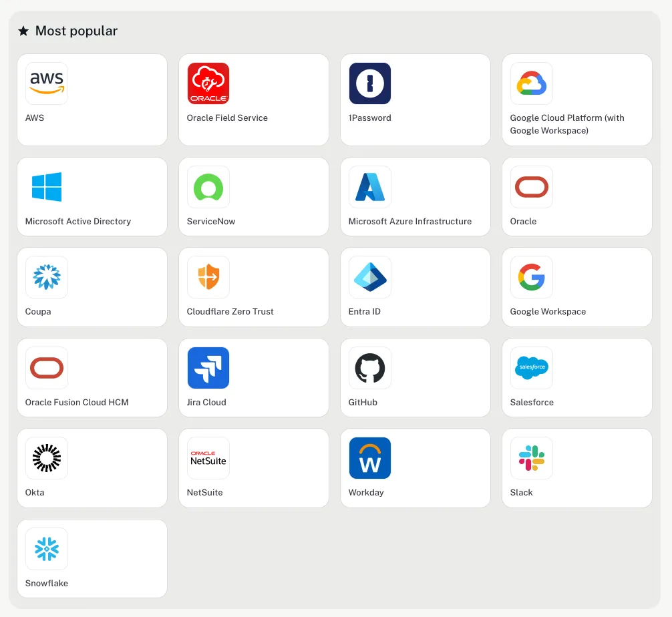The height and width of the screenshot is (617, 672).
Task: Click the Google Workspace G logo
Action: pos(532,277)
